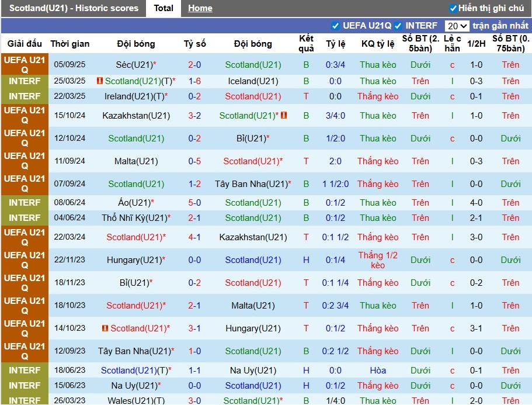Open Wales(U21)(T) team link
Viewport: 532px width, 405px height.
click(136, 400)
